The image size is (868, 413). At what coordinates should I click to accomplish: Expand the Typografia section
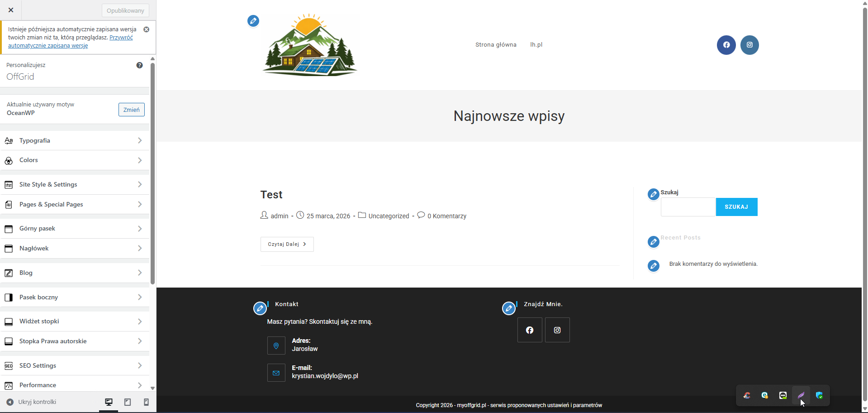point(75,140)
